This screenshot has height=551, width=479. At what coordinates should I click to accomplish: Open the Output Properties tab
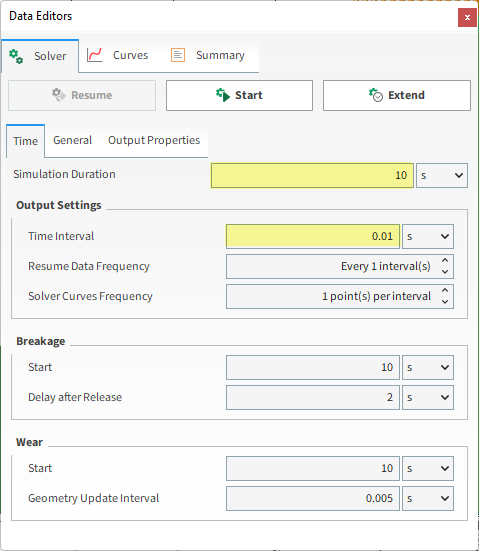154,140
